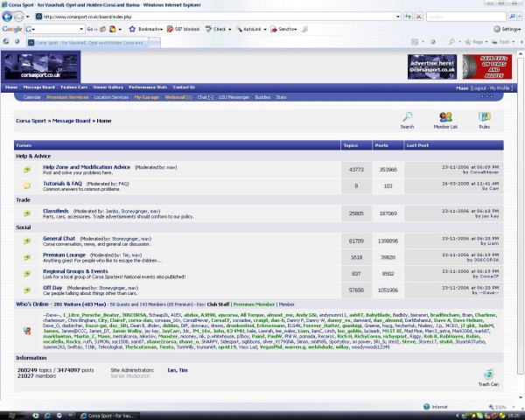Click the Google toolbar Bookmarks star
Image resolution: width=525 pixels, height=420 pixels.
(x=132, y=29)
